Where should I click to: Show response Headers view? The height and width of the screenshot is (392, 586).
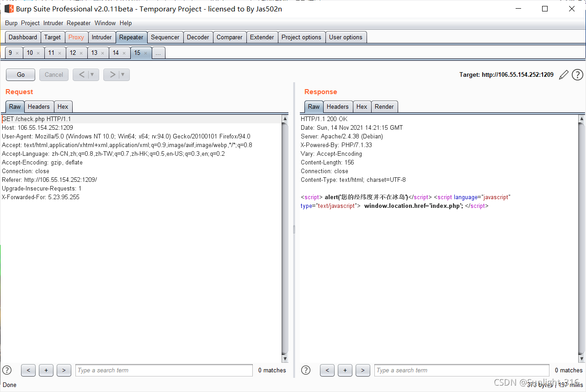tap(337, 106)
